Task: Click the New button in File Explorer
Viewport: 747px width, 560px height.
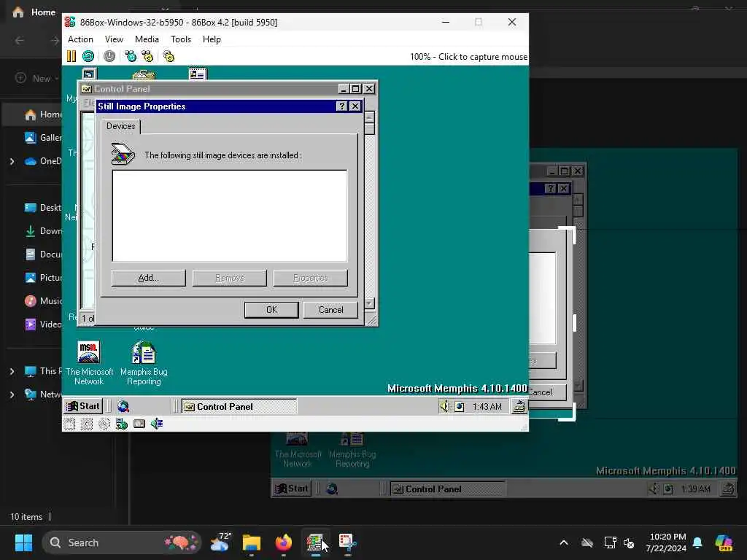Action: pos(36,78)
